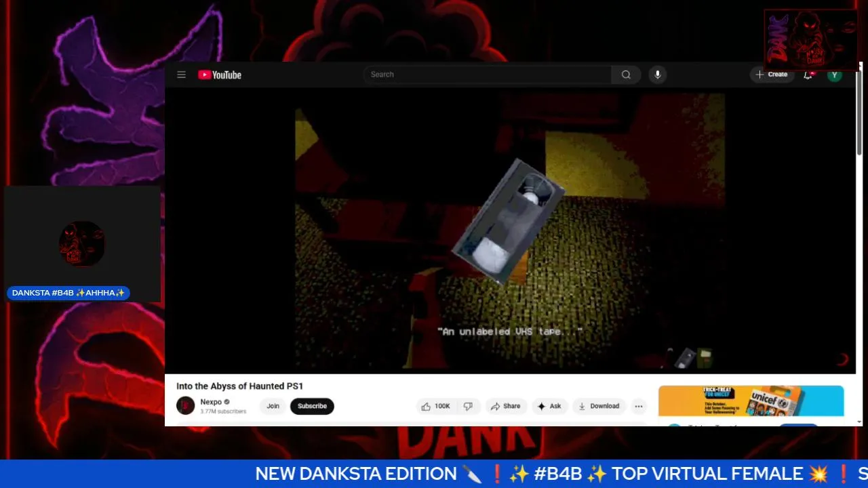Open the UNICEF trick-or-treat ad banner
The height and width of the screenshot is (488, 868).
pos(751,401)
